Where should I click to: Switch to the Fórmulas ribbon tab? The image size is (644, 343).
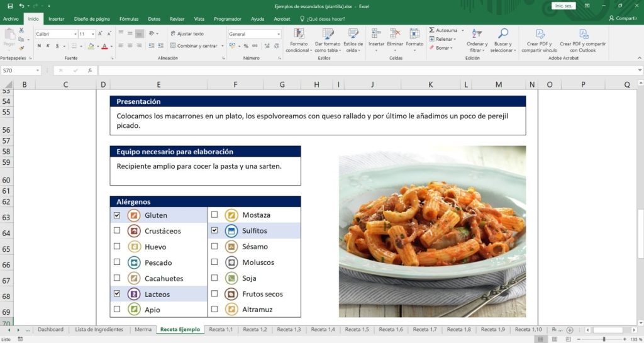click(x=129, y=19)
